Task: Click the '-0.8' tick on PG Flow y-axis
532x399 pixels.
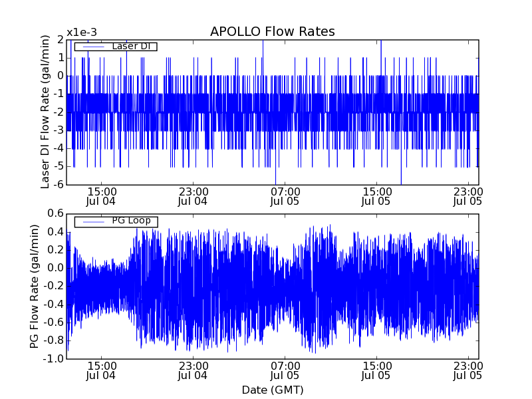Action: pos(54,340)
